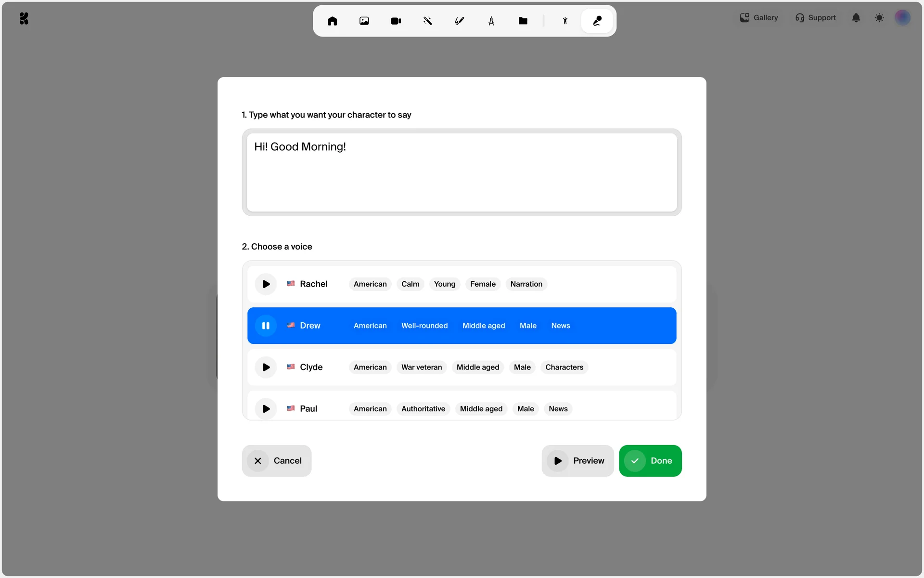Choose the Clyde voice option
Viewport: 924px width, 578px height.
pyautogui.click(x=626, y=368)
